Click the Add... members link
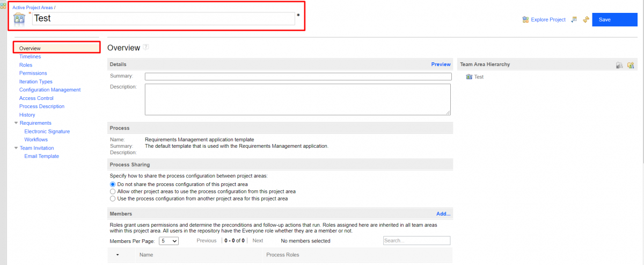Viewport: 644px width, 265px height. pos(443,214)
